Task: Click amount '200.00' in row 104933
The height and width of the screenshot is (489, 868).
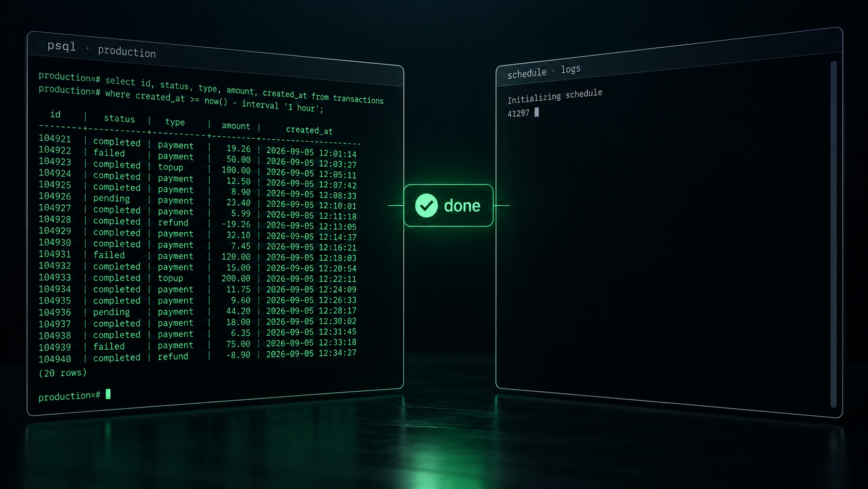Action: pos(236,279)
